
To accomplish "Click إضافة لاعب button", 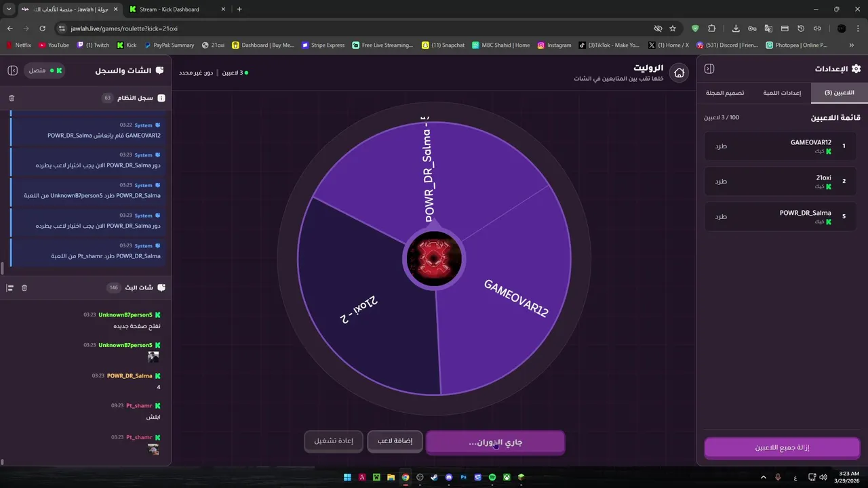I will pos(395,441).
